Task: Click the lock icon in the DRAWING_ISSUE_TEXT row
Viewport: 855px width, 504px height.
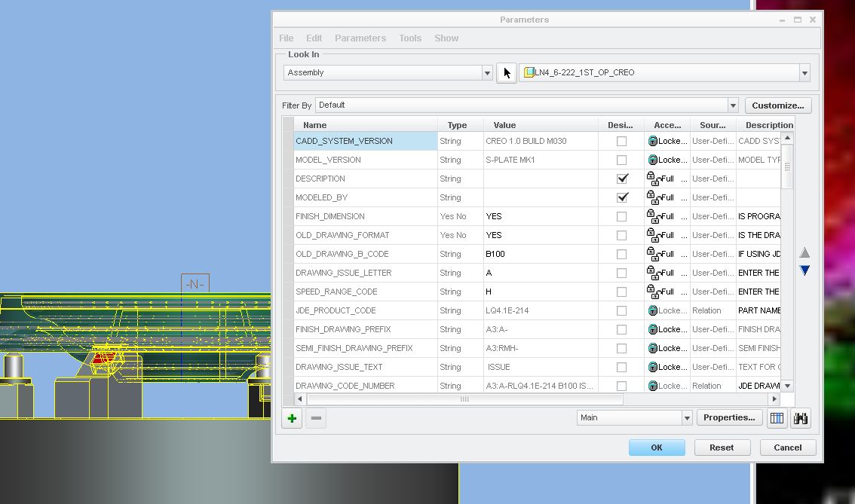Action: coord(653,367)
